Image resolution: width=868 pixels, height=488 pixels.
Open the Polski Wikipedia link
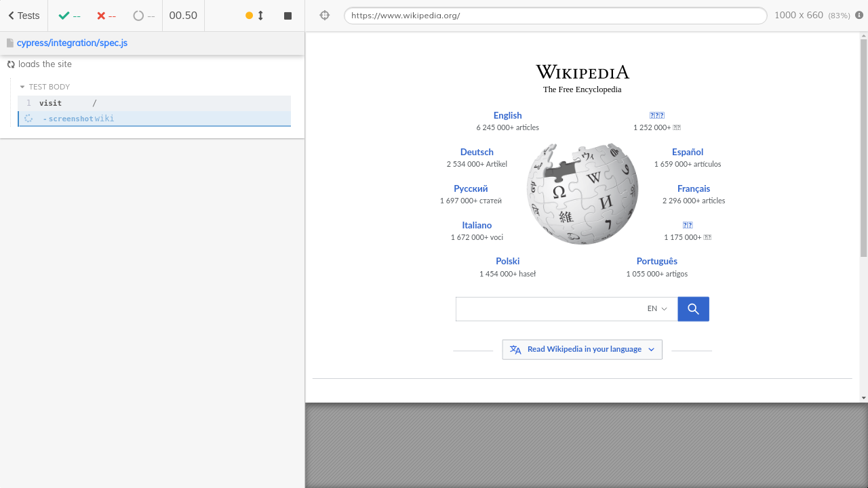point(508,261)
